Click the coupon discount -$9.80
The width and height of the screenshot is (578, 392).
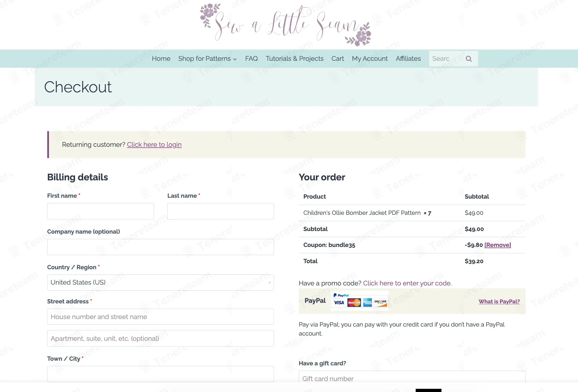click(x=474, y=245)
